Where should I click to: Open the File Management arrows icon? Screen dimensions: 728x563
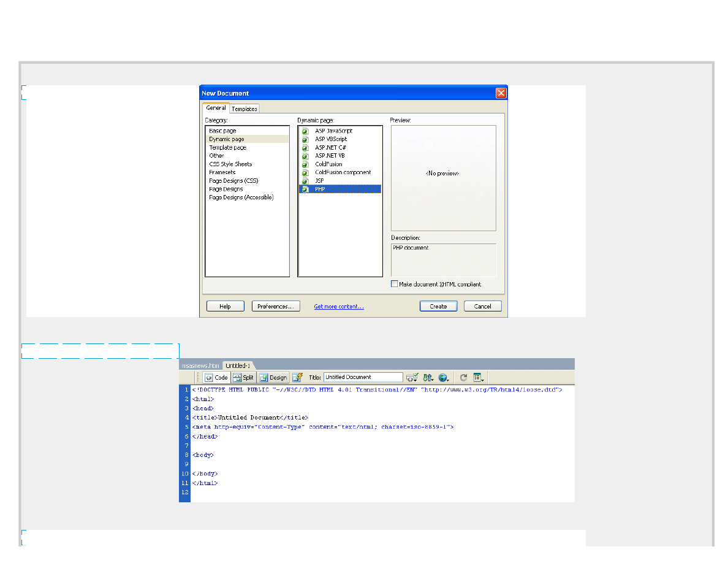click(x=428, y=378)
